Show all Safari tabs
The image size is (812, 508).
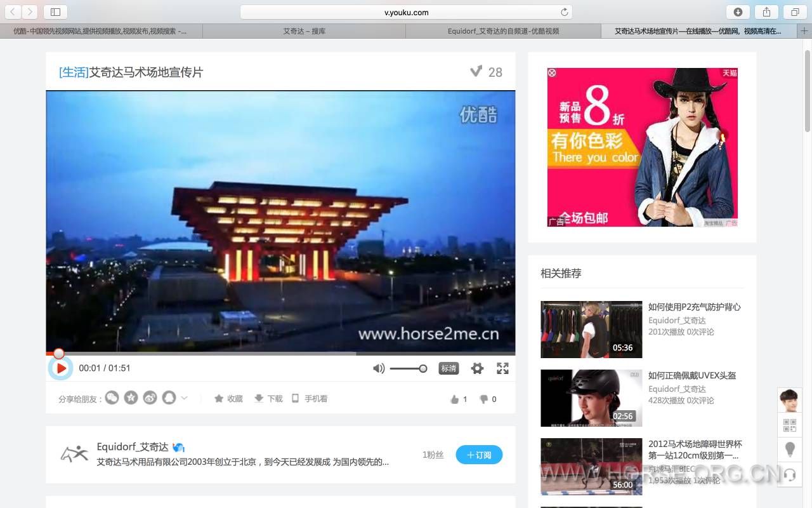tap(794, 12)
